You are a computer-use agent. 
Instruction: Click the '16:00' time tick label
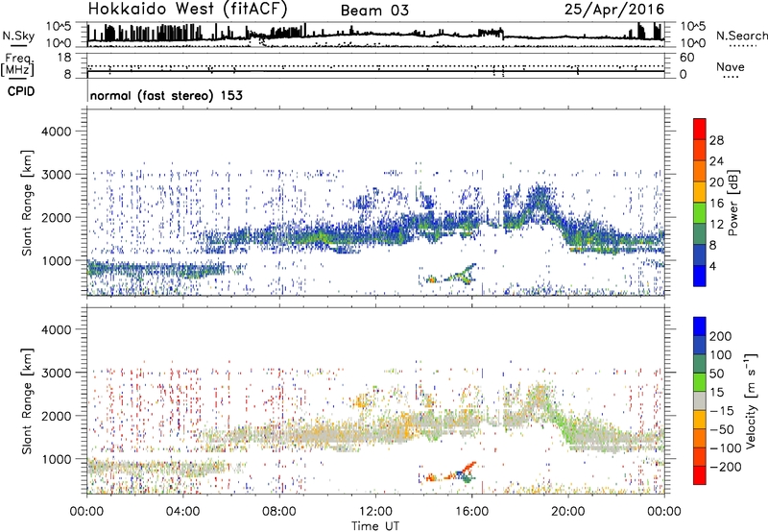(471, 511)
